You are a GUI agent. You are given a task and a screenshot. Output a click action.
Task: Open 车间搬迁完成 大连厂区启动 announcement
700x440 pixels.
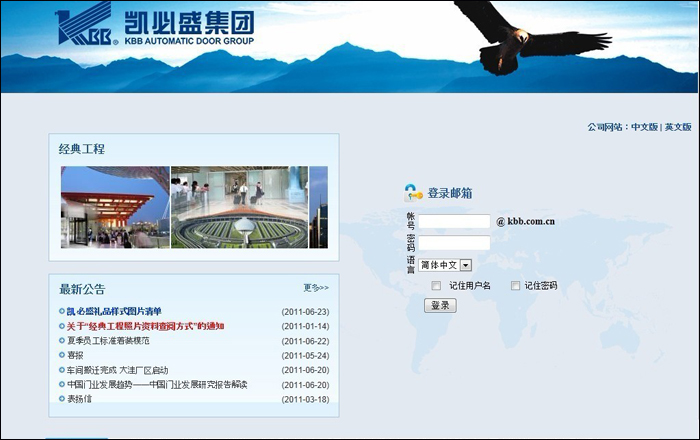point(117,370)
